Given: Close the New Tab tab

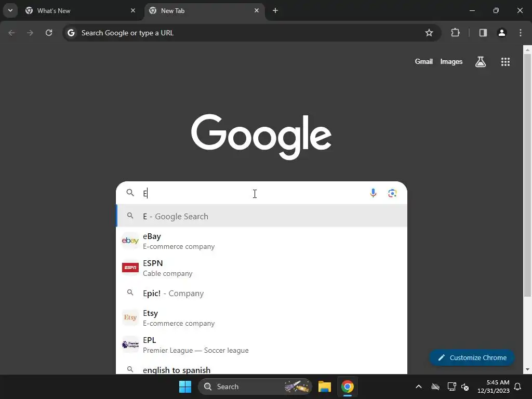Looking at the screenshot, I should [257, 10].
